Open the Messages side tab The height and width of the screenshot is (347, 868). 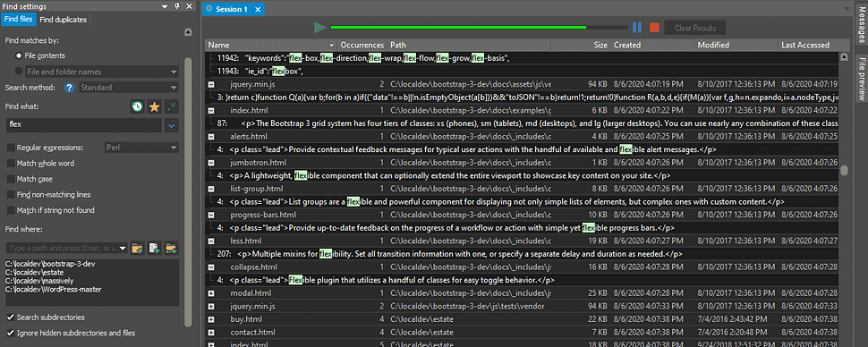(861, 26)
